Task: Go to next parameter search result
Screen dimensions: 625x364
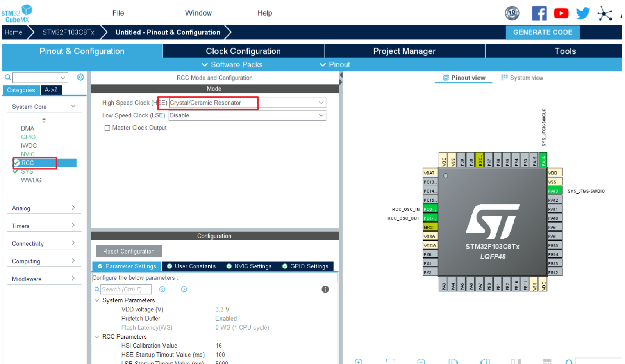Action: click(184, 289)
